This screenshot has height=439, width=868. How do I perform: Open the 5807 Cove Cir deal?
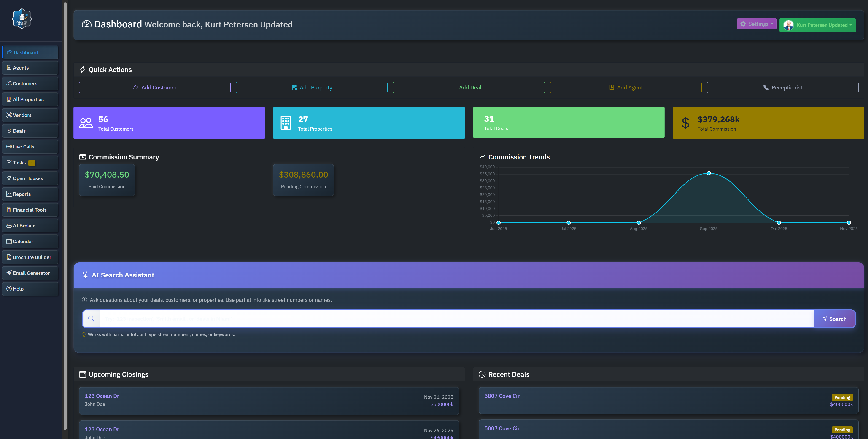pyautogui.click(x=502, y=396)
